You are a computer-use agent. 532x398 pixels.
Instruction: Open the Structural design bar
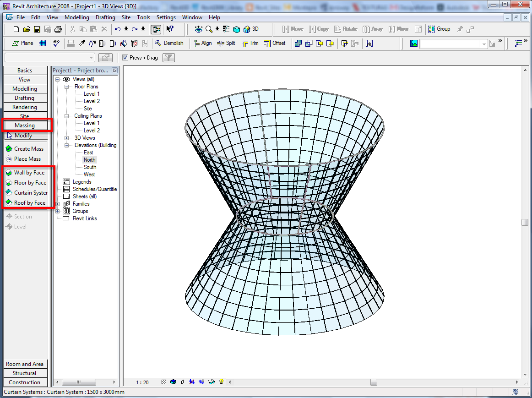pyautogui.click(x=25, y=373)
